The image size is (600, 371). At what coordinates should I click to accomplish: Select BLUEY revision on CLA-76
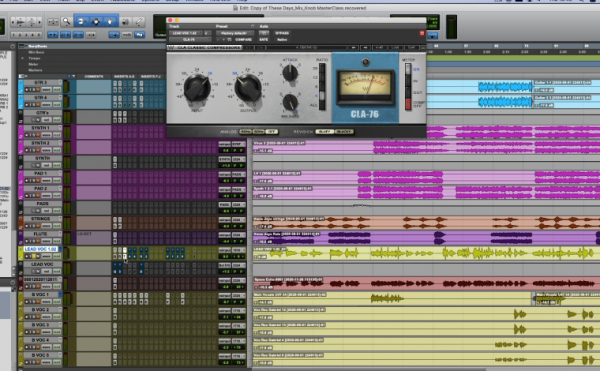point(324,132)
